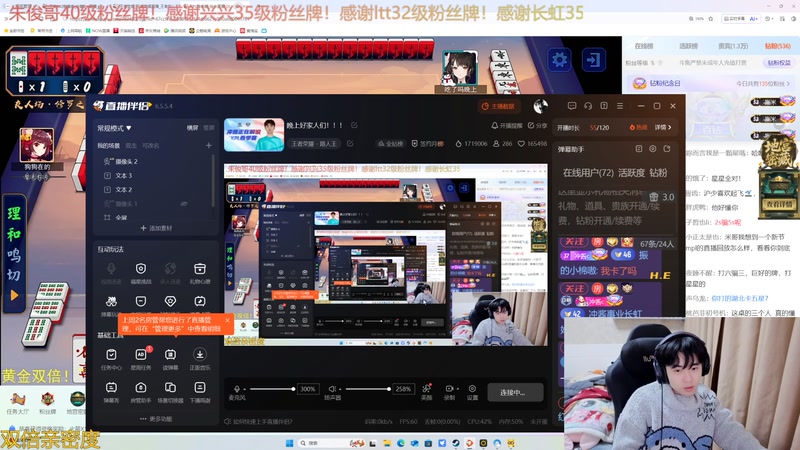
Task: Click the settings gear in mahjong game
Action: point(560,60)
